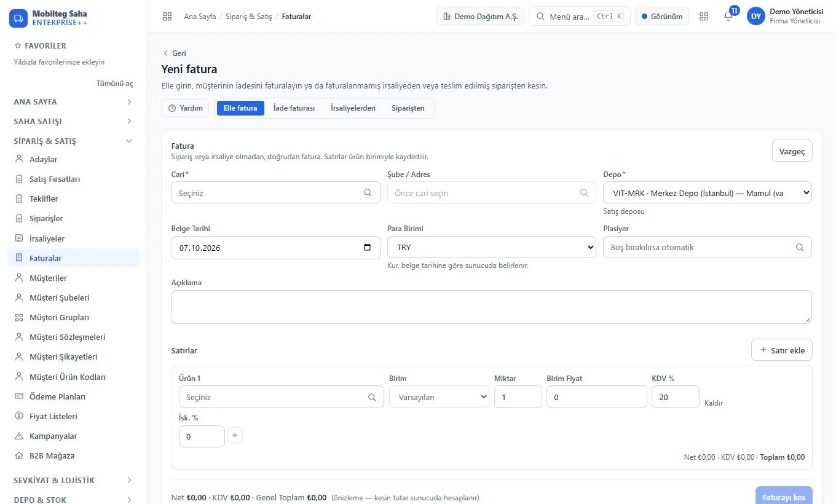Screen dimensions: 836x504
Task: Switch to the İade faturası tab
Action: (x=294, y=108)
